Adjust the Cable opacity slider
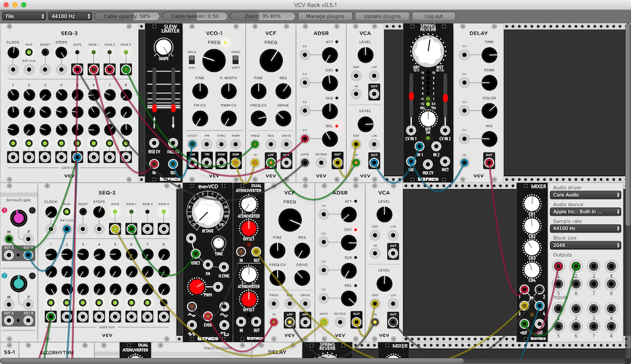Viewport: 631px width, 364px height. point(127,16)
